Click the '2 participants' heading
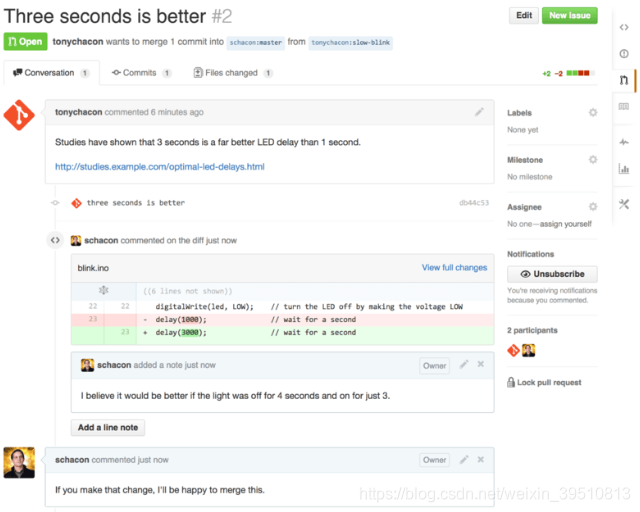This screenshot has height=512, width=640. 532,330
